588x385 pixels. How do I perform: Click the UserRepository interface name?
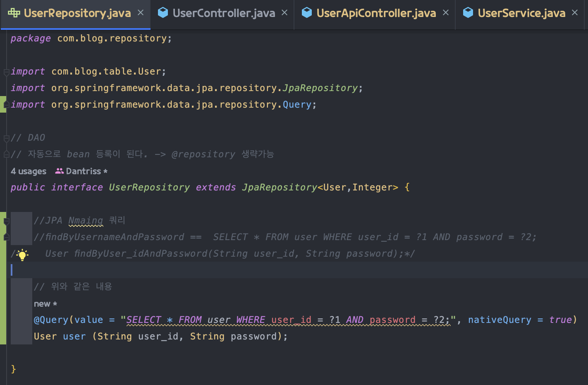pos(150,188)
